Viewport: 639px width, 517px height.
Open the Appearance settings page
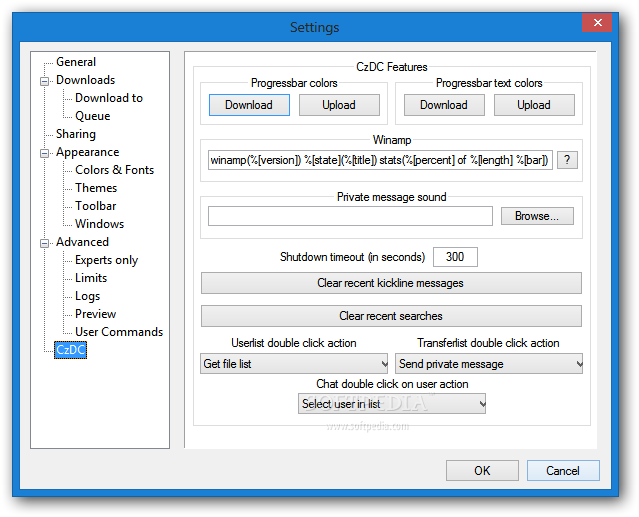[88, 152]
